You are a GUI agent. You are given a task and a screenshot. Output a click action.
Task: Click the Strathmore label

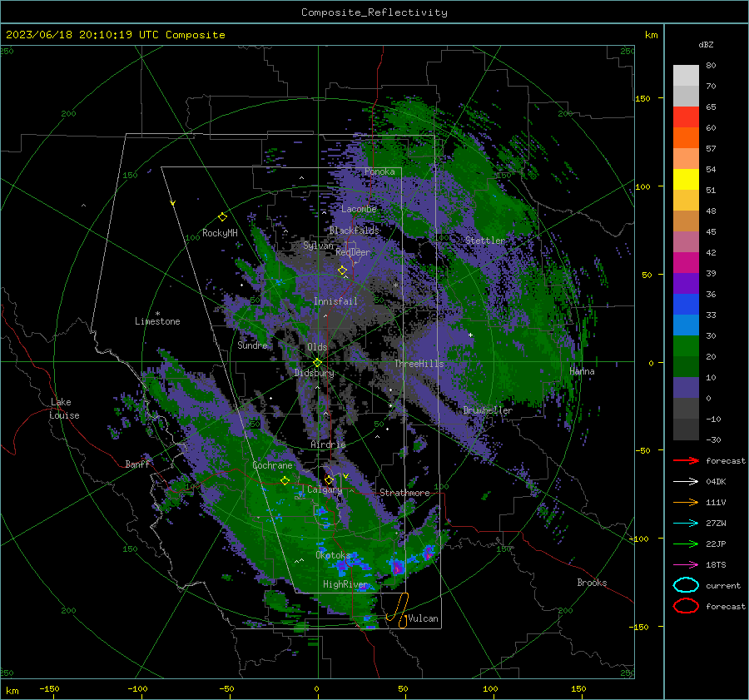click(x=404, y=493)
